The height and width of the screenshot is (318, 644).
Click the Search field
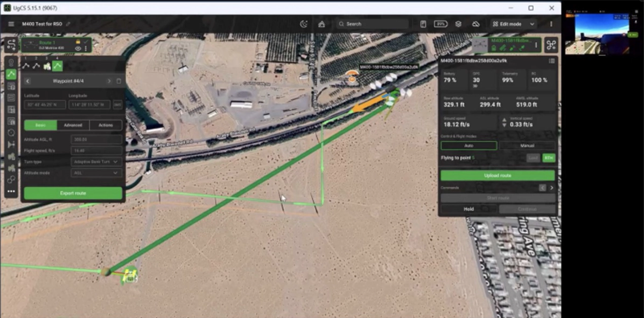pyautogui.click(x=373, y=24)
